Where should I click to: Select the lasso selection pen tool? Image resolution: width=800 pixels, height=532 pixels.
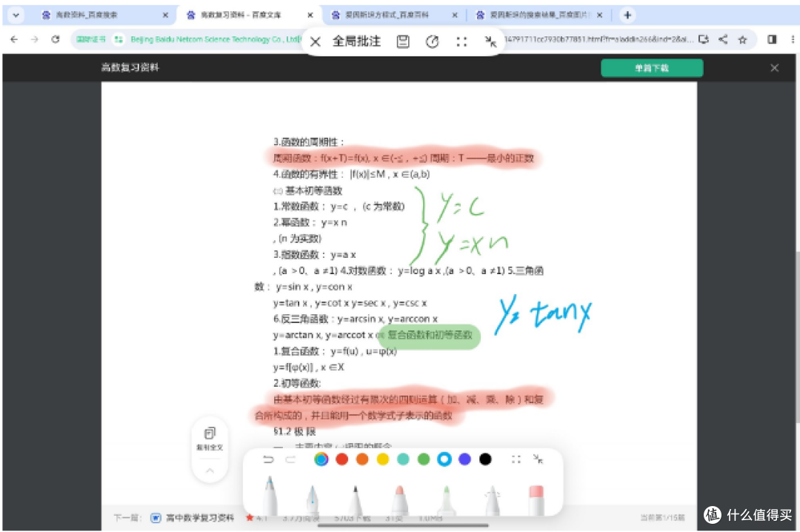click(492, 499)
